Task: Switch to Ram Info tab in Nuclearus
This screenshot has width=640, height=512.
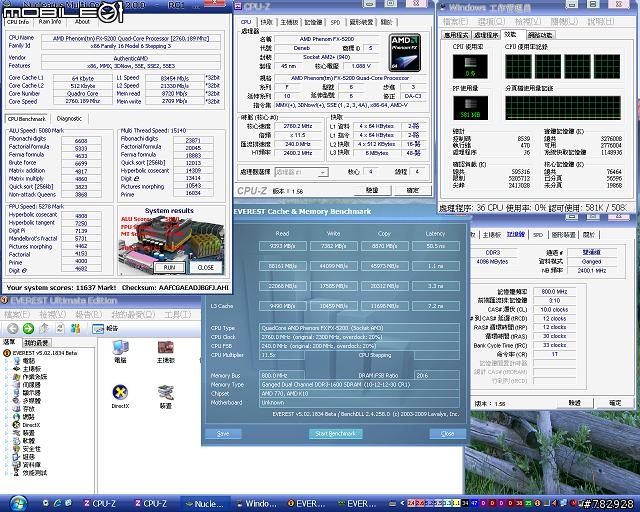Action: coord(50,22)
